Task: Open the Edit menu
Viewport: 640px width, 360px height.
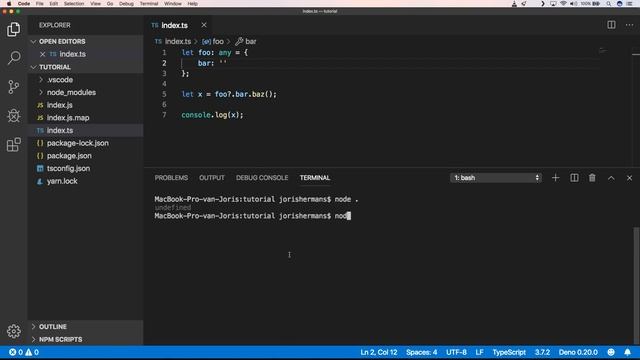Action: coord(53,3)
